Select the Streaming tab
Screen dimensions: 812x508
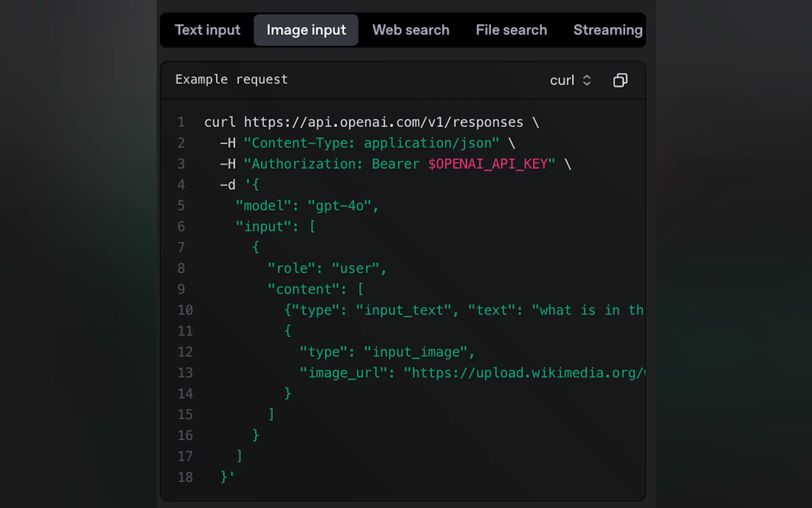click(607, 30)
